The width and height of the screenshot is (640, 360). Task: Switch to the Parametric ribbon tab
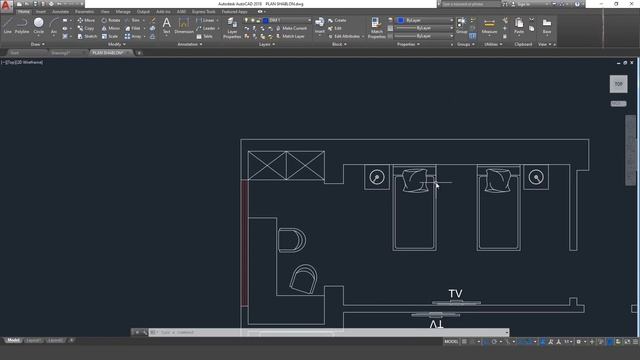[84, 11]
